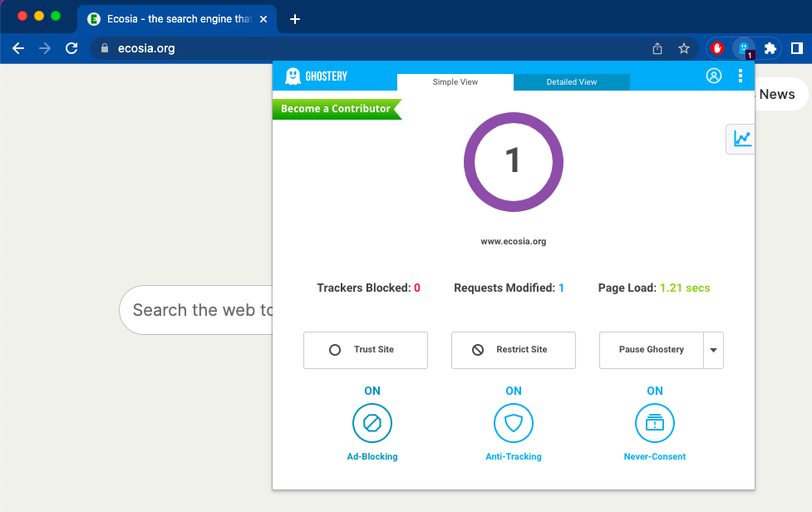Click the Ghostery extension icon in the toolbar
This screenshot has height=512, width=812.
pyautogui.click(x=744, y=48)
